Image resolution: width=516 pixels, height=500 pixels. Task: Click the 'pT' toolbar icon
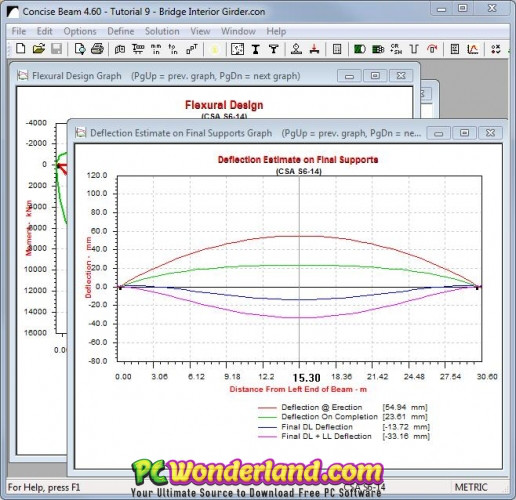click(x=192, y=49)
